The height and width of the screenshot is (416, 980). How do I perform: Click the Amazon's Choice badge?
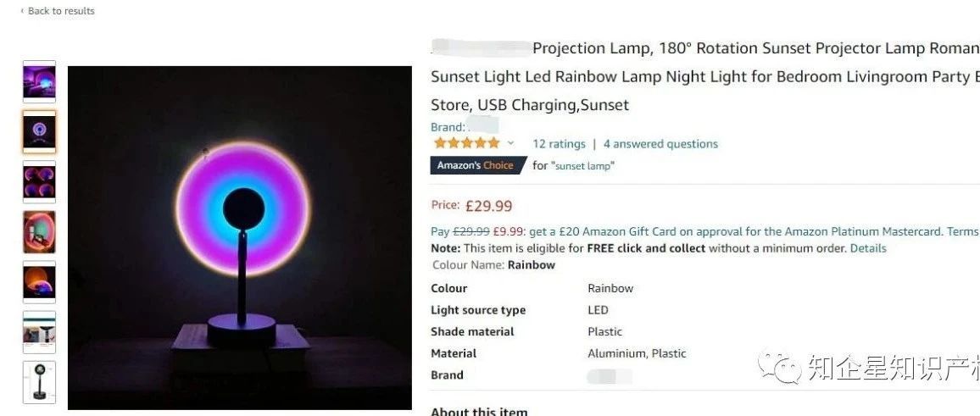click(x=476, y=165)
